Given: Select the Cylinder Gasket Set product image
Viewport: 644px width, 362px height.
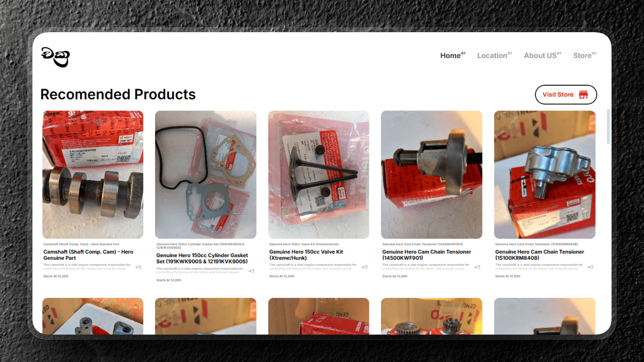Looking at the screenshot, I should (206, 175).
